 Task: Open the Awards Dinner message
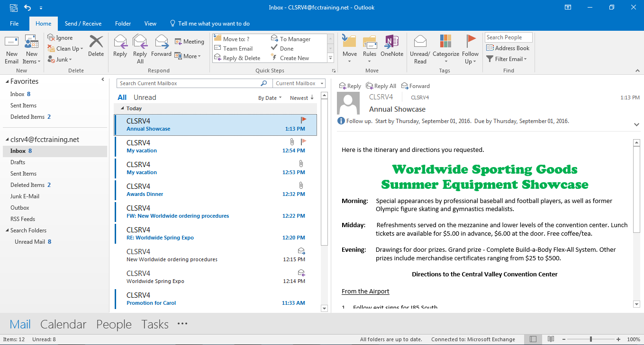pyautogui.click(x=216, y=190)
